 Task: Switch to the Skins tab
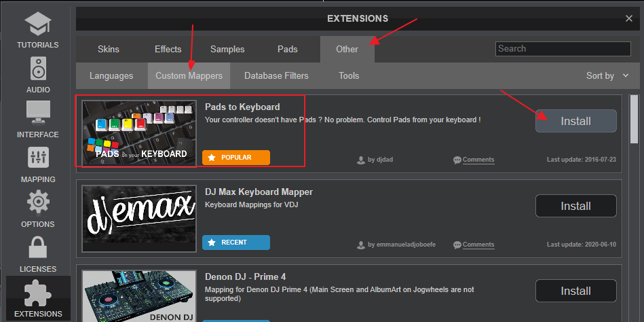point(109,50)
